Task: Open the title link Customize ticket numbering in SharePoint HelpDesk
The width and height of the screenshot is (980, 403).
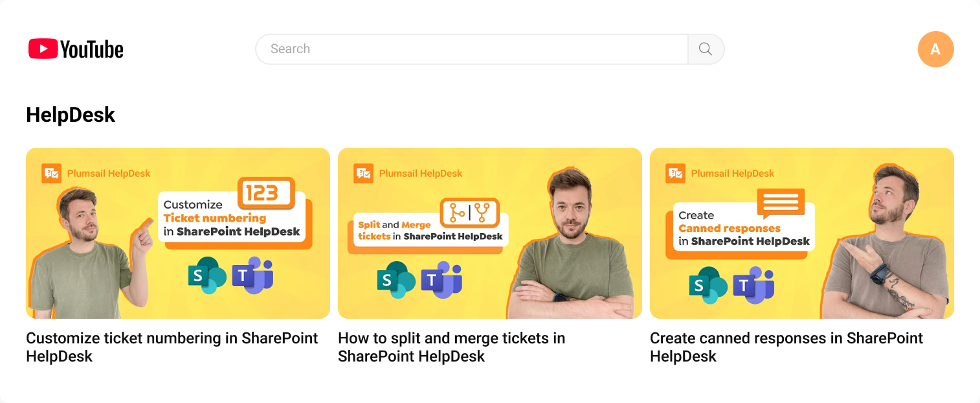Action: (172, 347)
